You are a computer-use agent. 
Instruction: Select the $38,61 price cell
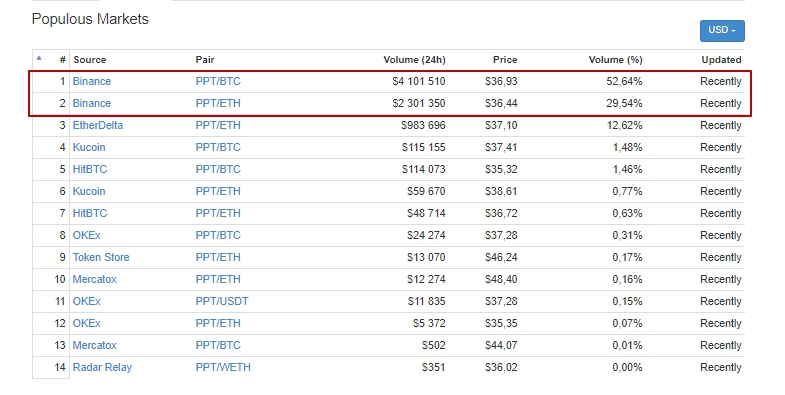tap(501, 191)
